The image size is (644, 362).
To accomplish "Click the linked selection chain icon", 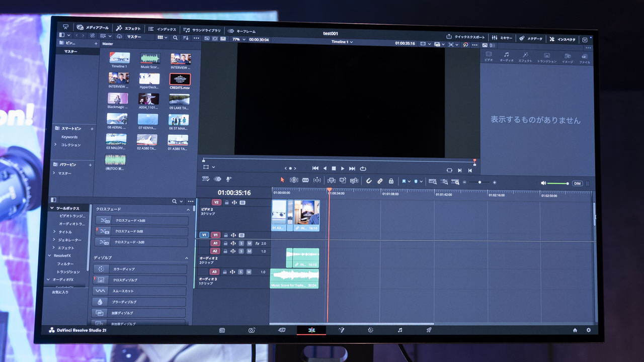I will 380,180.
